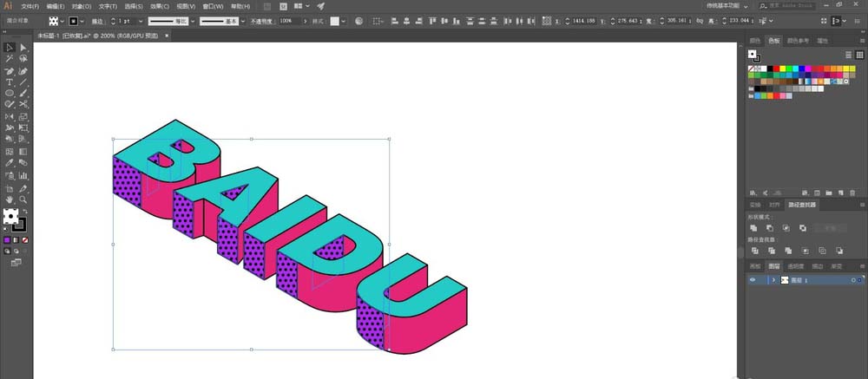This screenshot has width=868, height=379.
Task: Select the Direct Selection (white arrow) tool
Action: [23, 48]
